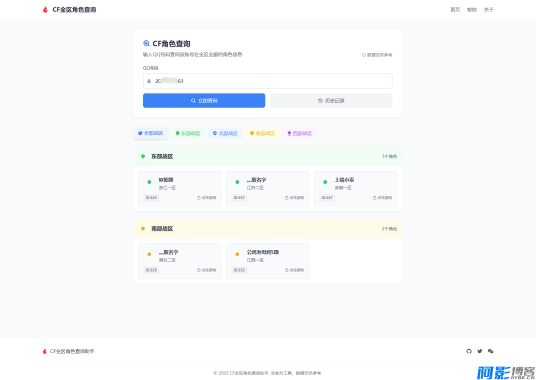536x380 pixels.
Task: Click the QQ number input field
Action: pos(268,81)
